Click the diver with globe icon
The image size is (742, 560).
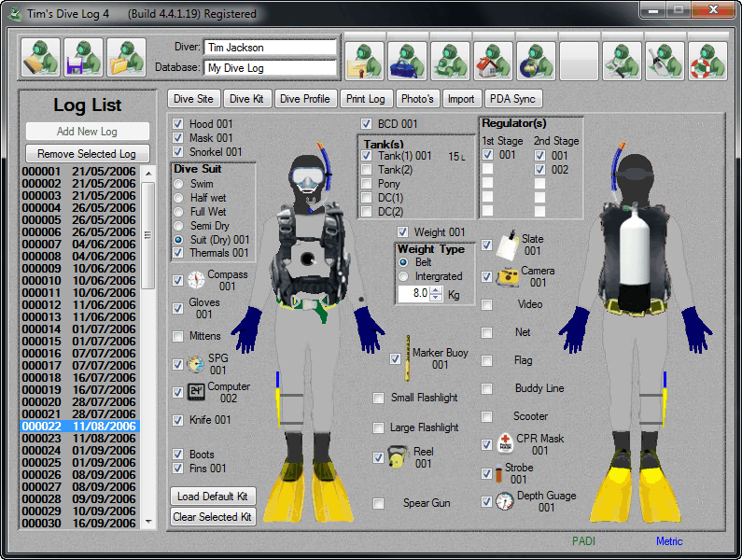(x=536, y=61)
